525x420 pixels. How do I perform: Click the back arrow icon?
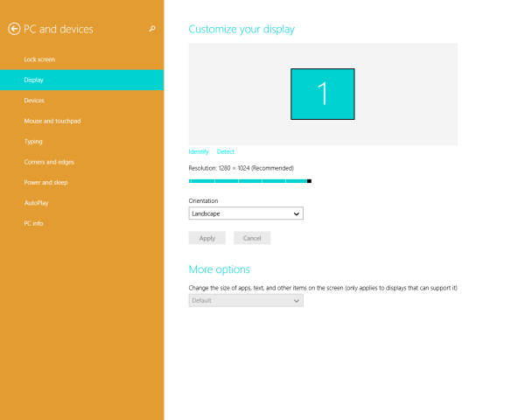pyautogui.click(x=14, y=29)
